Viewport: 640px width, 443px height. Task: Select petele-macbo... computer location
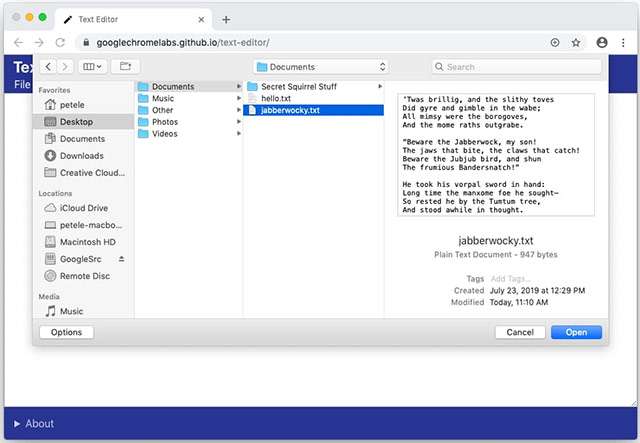tap(83, 225)
